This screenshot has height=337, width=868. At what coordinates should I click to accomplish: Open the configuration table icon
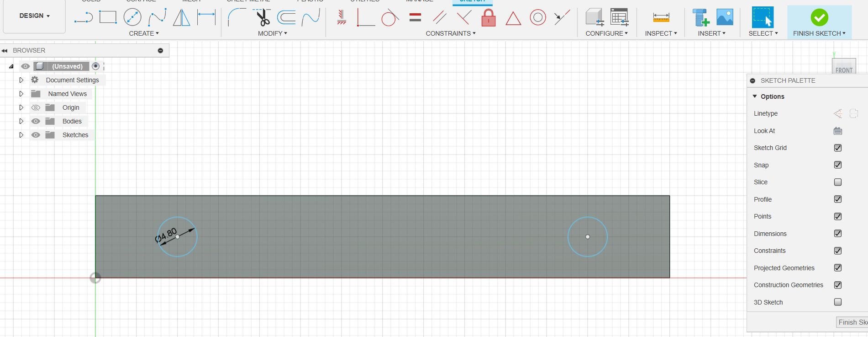(x=620, y=17)
